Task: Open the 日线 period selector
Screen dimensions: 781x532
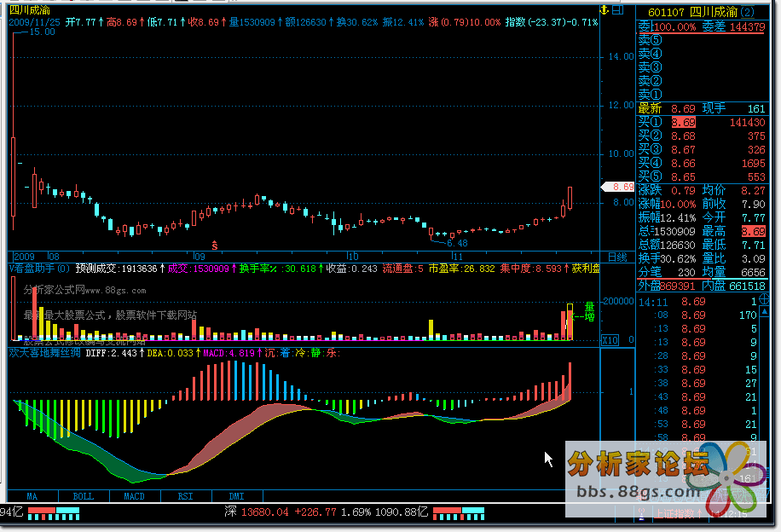Action: (x=616, y=256)
